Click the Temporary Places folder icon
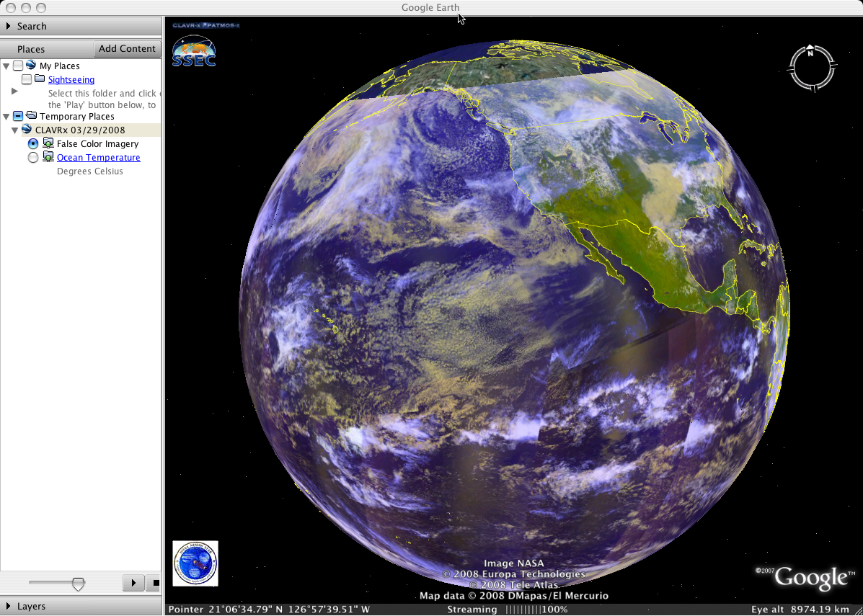 pyautogui.click(x=31, y=116)
